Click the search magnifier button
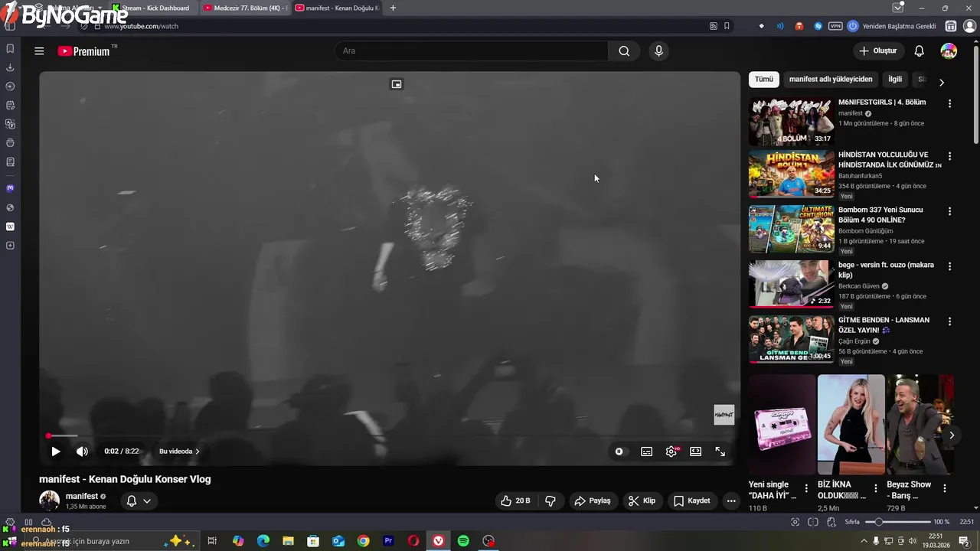The height and width of the screenshot is (551, 980). (x=624, y=51)
